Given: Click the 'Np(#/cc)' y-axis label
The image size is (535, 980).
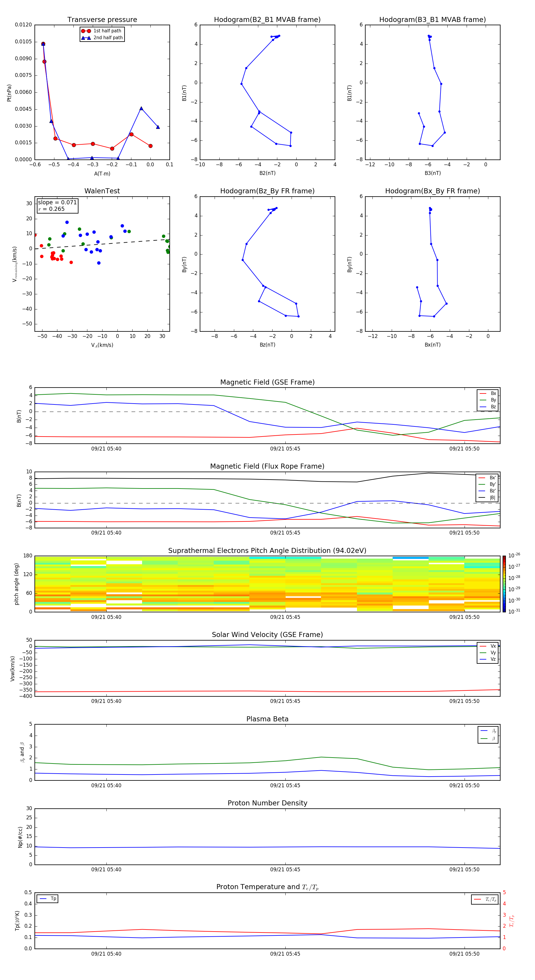Looking at the screenshot, I should (20, 836).
